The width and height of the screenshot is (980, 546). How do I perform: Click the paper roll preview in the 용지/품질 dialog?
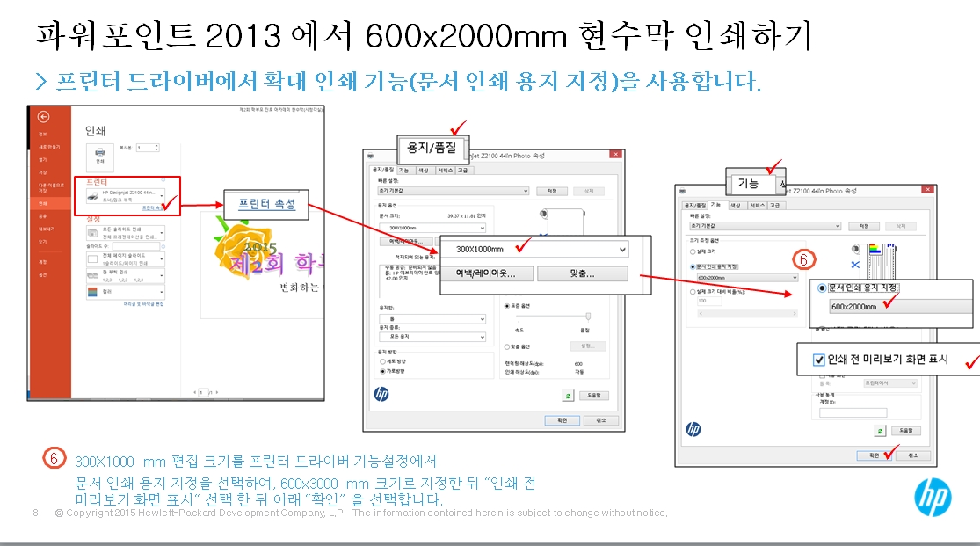pos(563,222)
